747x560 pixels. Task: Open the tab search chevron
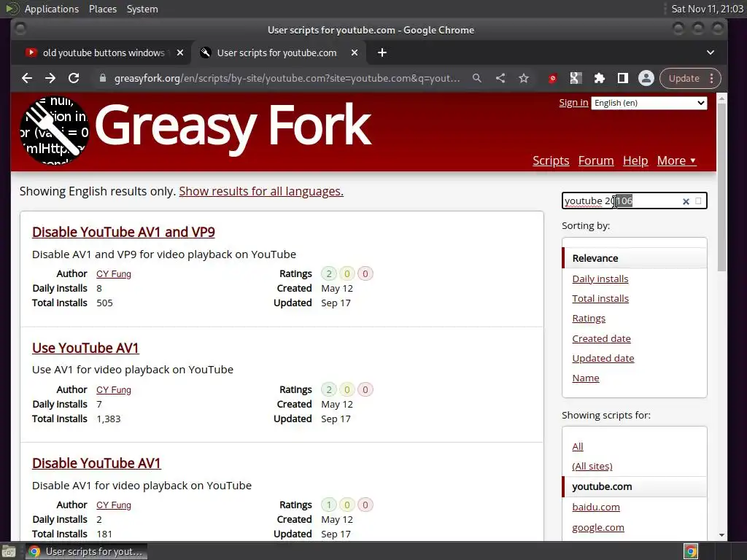point(711,52)
